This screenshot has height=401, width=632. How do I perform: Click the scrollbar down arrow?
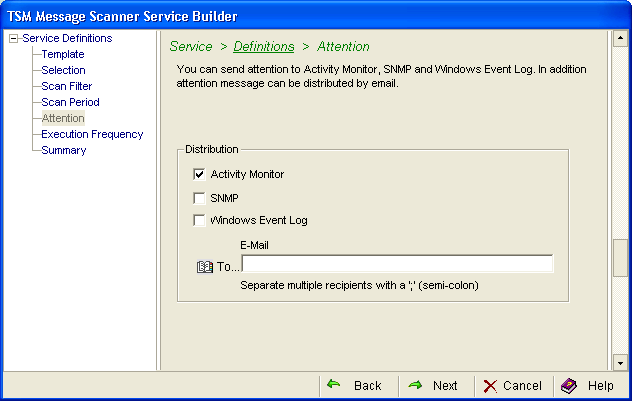(x=620, y=363)
